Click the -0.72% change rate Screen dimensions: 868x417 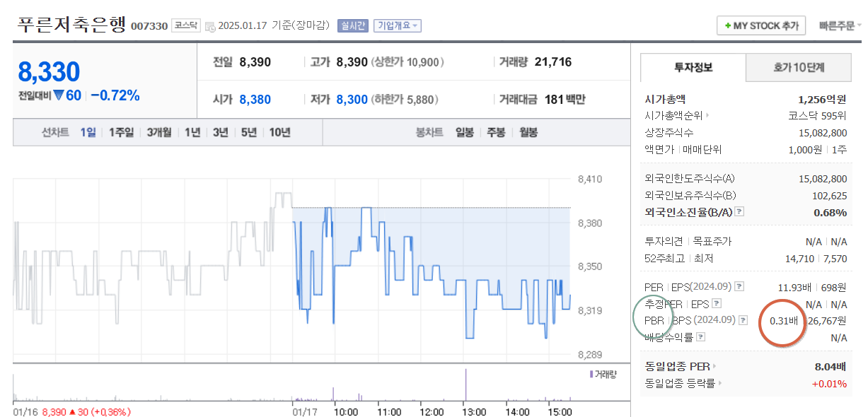click(115, 95)
